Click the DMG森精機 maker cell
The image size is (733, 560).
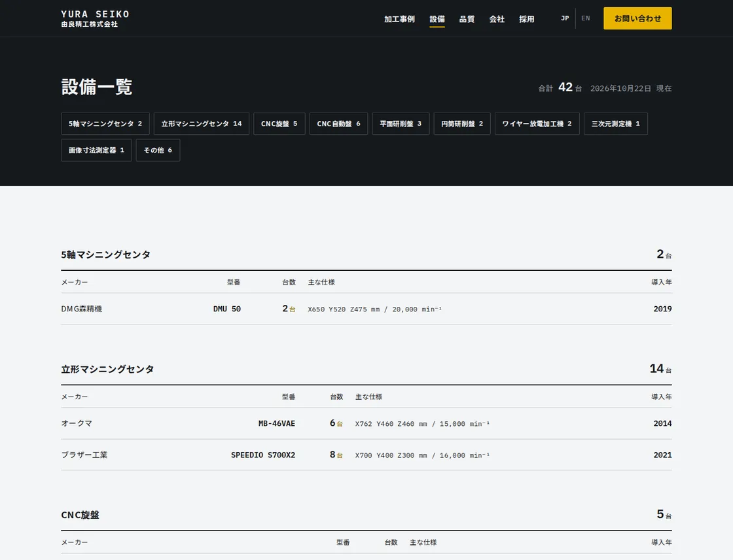(81, 309)
